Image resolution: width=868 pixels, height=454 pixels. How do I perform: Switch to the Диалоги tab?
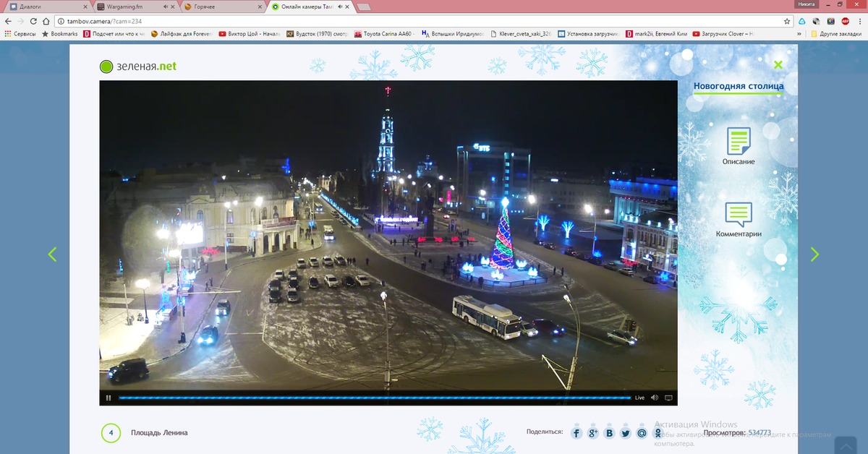40,7
